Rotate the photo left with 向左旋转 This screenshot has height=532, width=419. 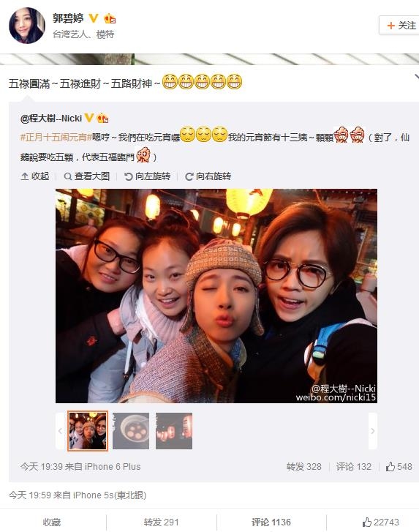148,176
